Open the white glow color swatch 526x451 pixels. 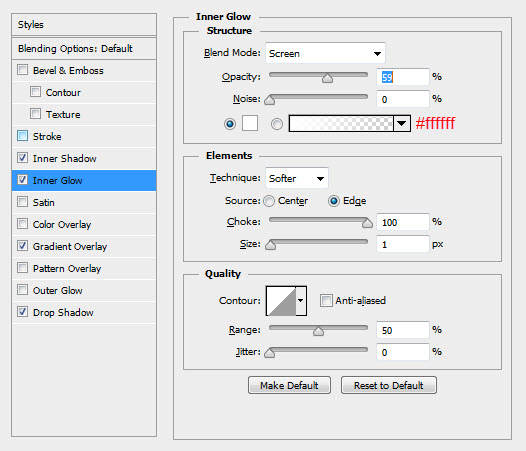point(250,123)
